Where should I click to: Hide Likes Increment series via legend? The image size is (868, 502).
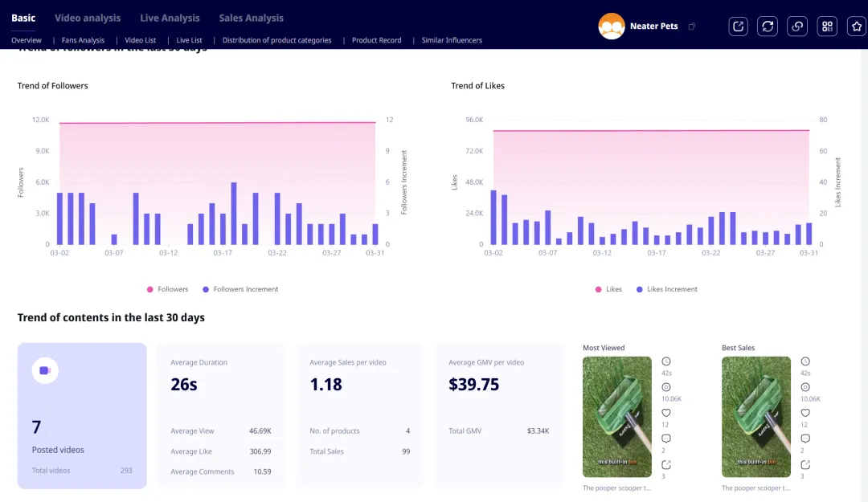tap(666, 289)
